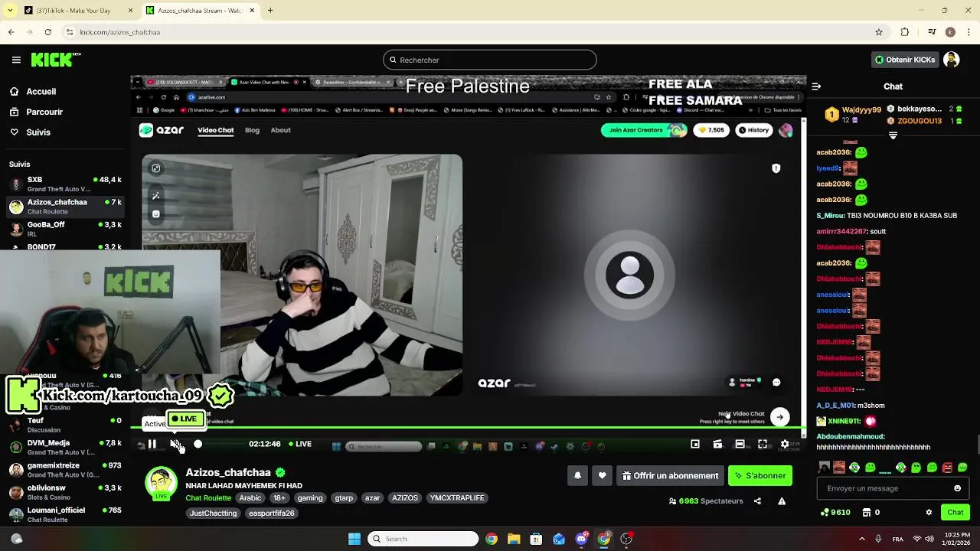Show hidden system tray icons
Screen dimensions: 980x551
click(862, 539)
